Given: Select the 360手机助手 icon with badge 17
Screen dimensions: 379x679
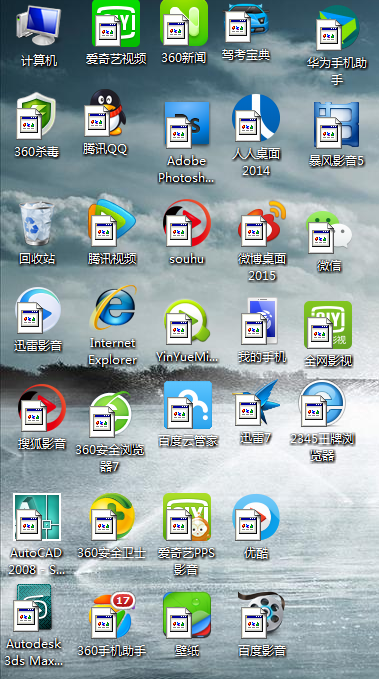Looking at the screenshot, I should pos(112,615).
